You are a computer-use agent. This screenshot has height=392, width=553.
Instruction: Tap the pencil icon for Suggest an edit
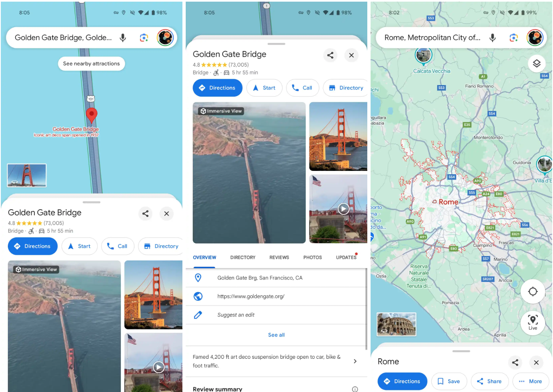(198, 315)
